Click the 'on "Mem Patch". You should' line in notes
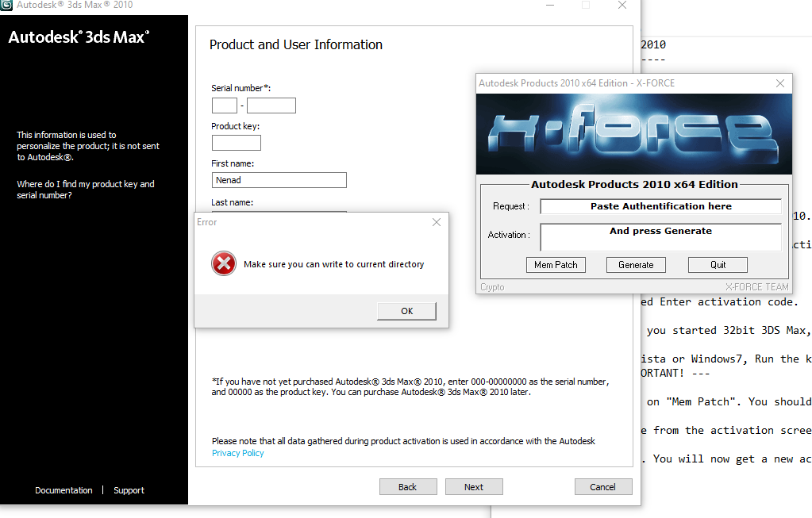812x518 pixels. (729, 401)
